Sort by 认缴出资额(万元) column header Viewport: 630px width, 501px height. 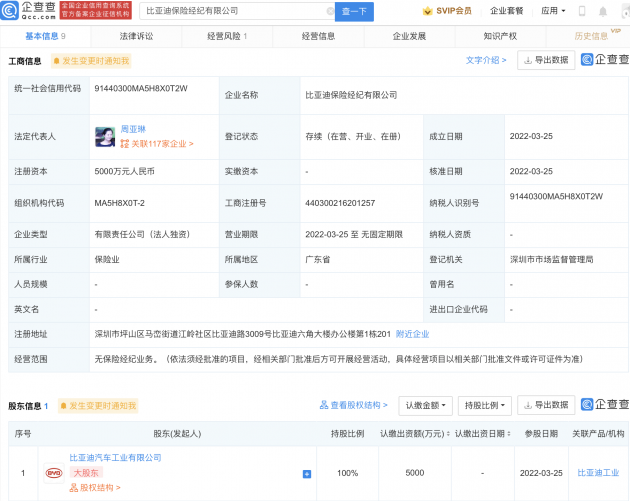415,434
